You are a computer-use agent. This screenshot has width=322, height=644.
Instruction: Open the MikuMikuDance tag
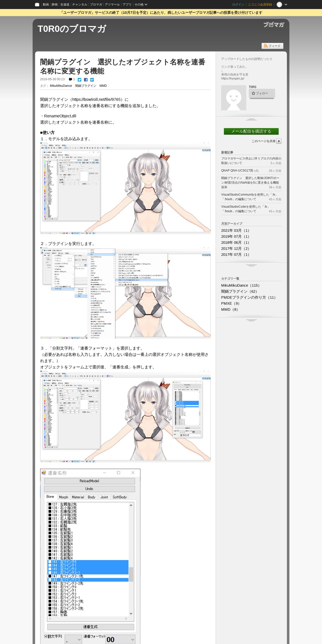(x=61, y=86)
